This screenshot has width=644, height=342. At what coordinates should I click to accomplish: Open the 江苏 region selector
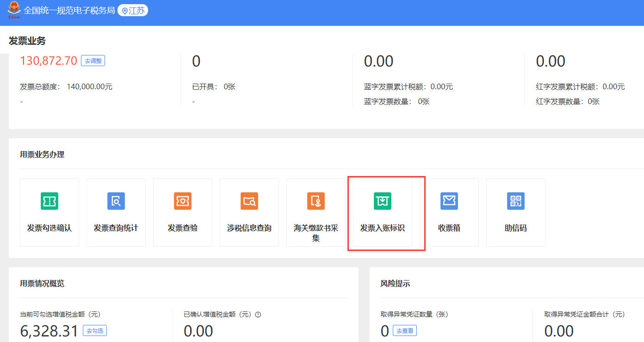click(133, 11)
